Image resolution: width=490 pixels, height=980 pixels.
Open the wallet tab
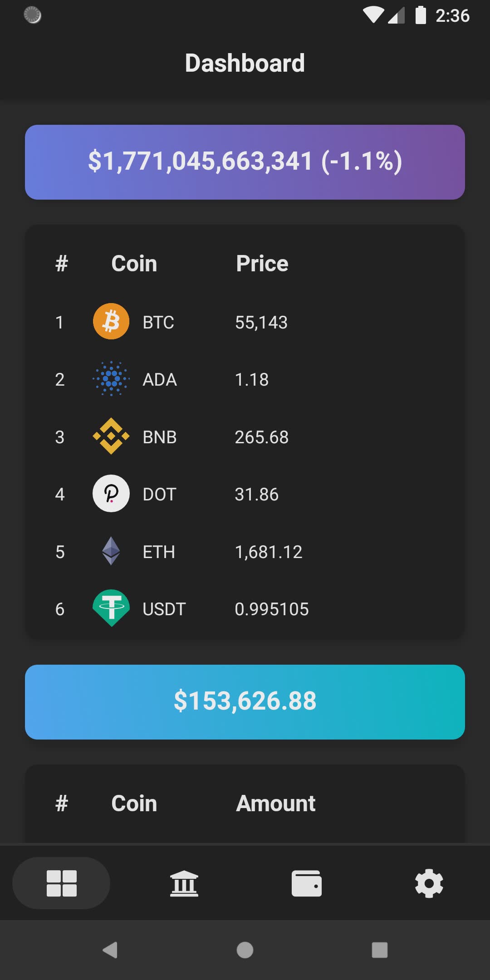(307, 883)
